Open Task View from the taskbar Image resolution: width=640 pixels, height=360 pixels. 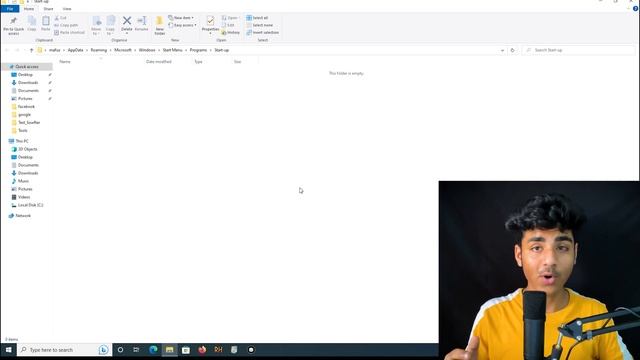(x=136, y=350)
